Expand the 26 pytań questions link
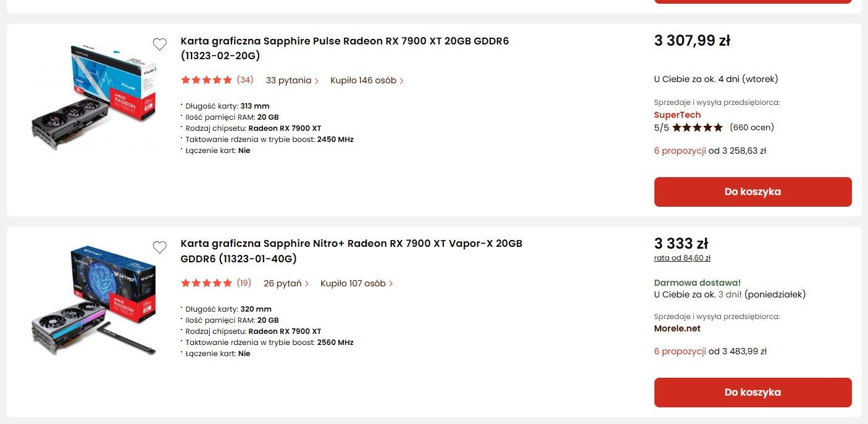 [x=286, y=284]
